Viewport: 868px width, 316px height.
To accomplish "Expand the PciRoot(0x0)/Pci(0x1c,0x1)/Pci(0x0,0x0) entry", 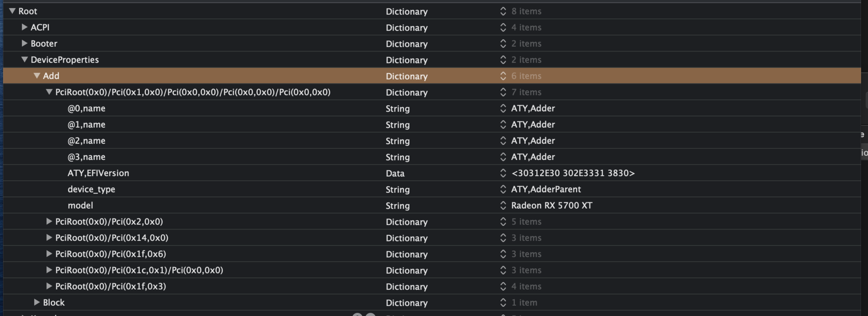I will [x=49, y=270].
